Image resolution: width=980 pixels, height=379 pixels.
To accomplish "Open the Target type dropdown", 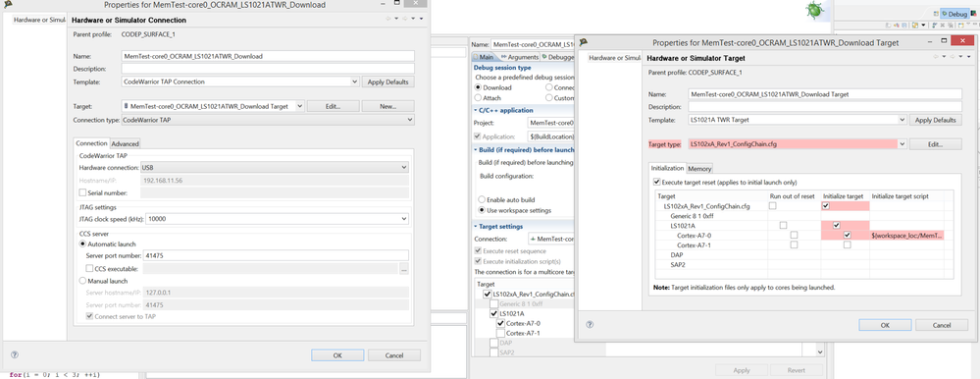I will (902, 144).
